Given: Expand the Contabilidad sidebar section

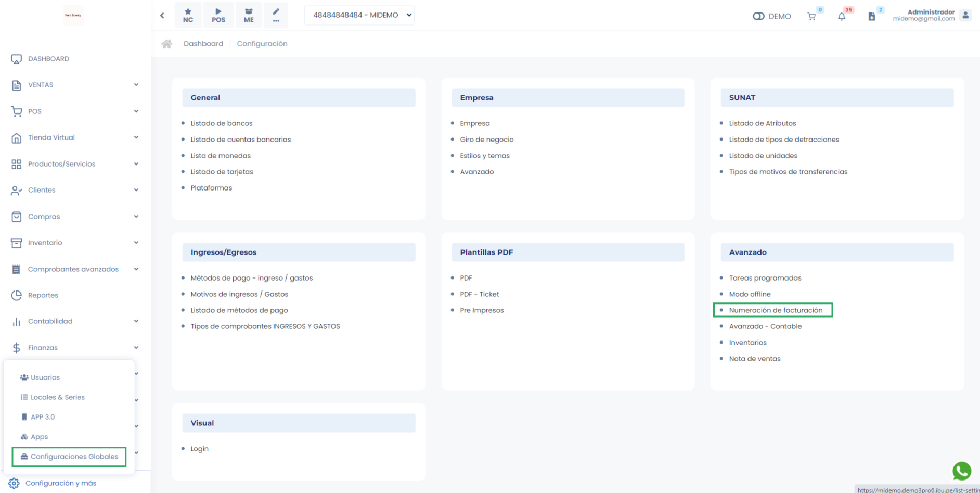Looking at the screenshot, I should point(74,321).
